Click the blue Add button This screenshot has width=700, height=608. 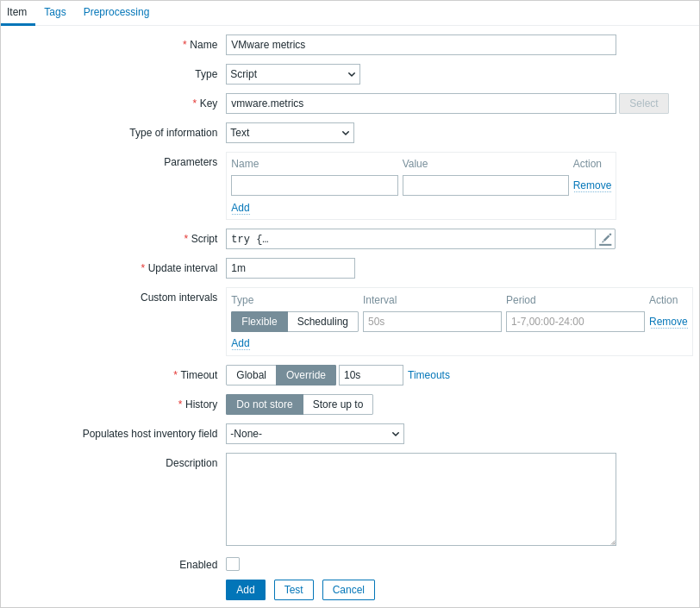(x=246, y=590)
